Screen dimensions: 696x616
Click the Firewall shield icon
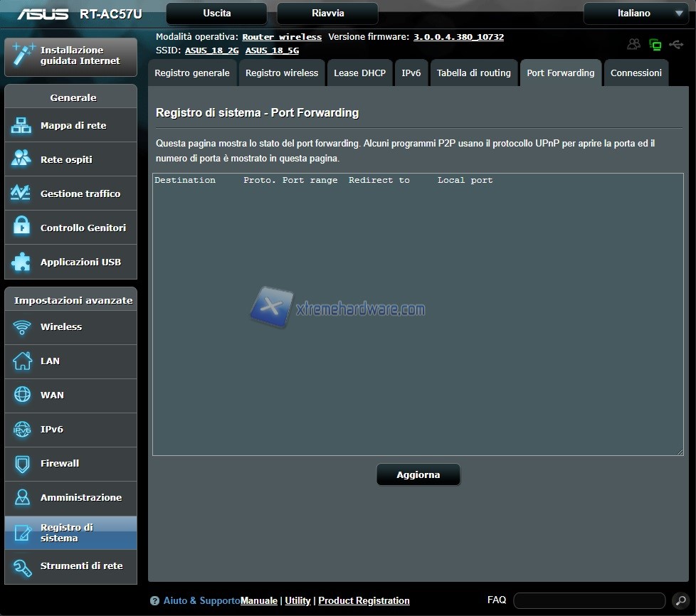(x=21, y=464)
